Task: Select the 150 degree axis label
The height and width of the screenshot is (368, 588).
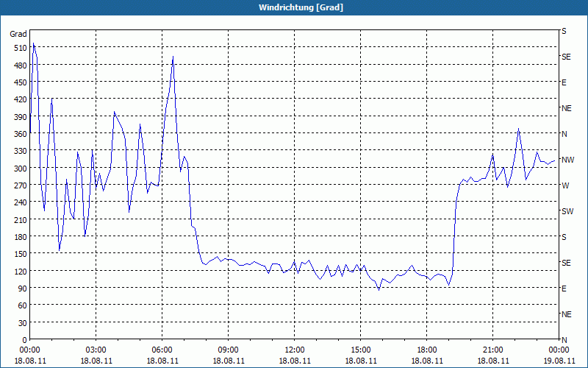Action: click(21, 254)
